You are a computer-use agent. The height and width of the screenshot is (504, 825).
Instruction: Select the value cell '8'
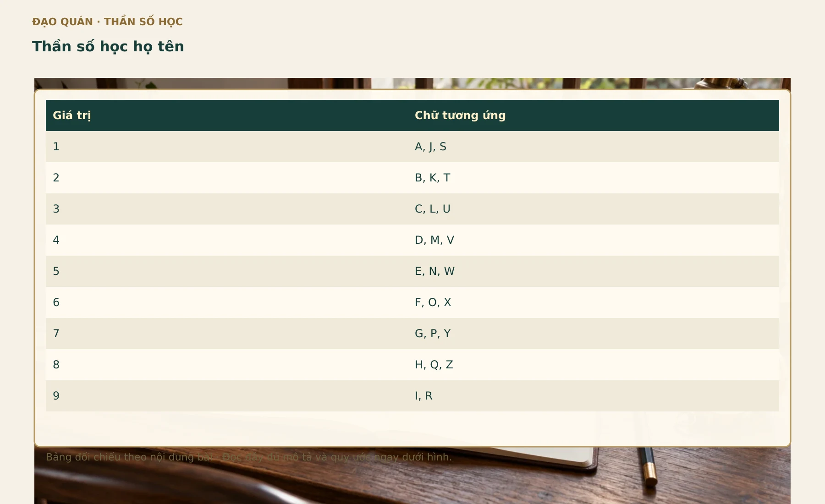(x=227, y=365)
